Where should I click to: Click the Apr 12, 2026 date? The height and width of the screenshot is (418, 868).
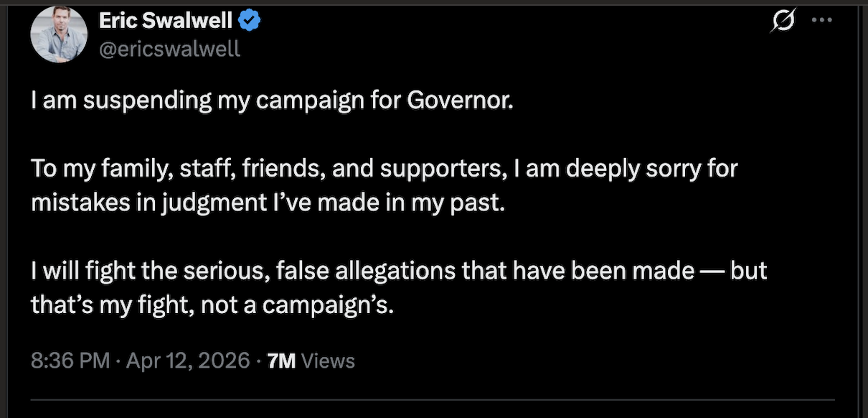[x=188, y=360]
